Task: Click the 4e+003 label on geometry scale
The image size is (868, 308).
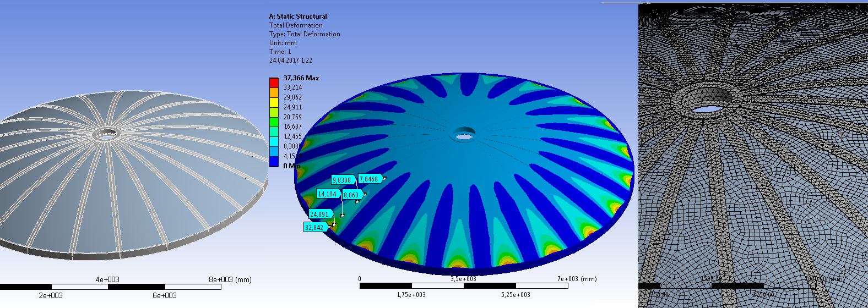Action: pyautogui.click(x=107, y=279)
